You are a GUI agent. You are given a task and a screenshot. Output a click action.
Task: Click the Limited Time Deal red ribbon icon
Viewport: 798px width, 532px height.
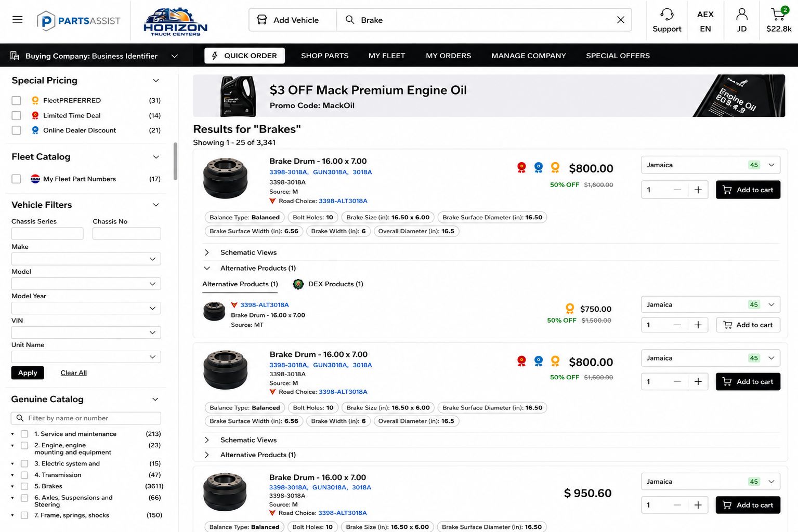[35, 115]
